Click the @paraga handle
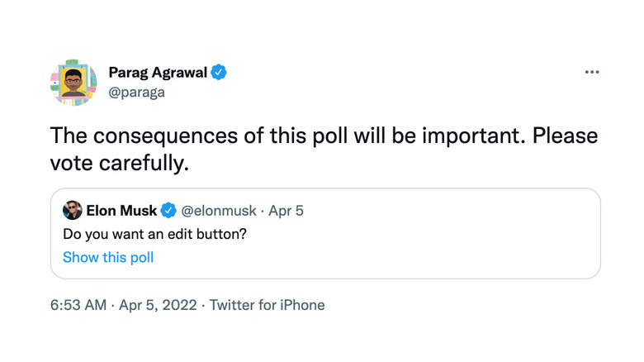This screenshot has height=362, width=644. (x=136, y=92)
